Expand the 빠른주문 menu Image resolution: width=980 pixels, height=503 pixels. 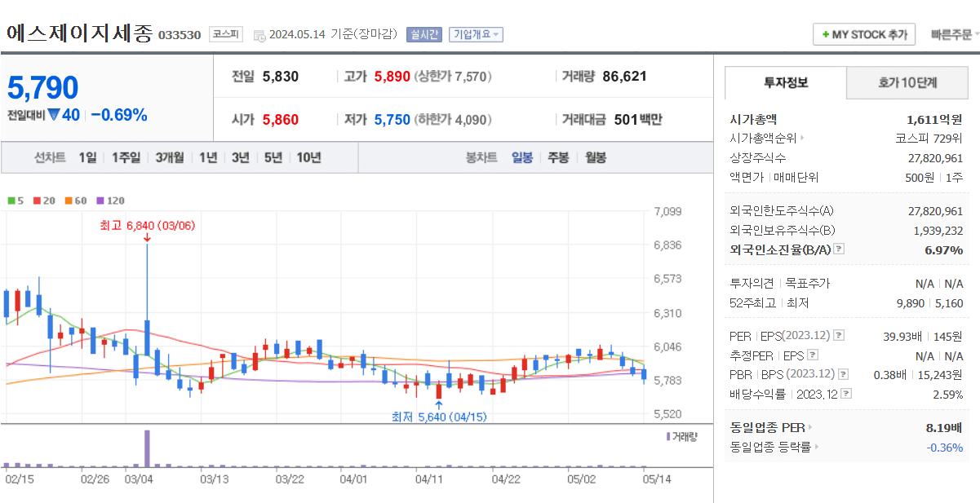tap(956, 35)
